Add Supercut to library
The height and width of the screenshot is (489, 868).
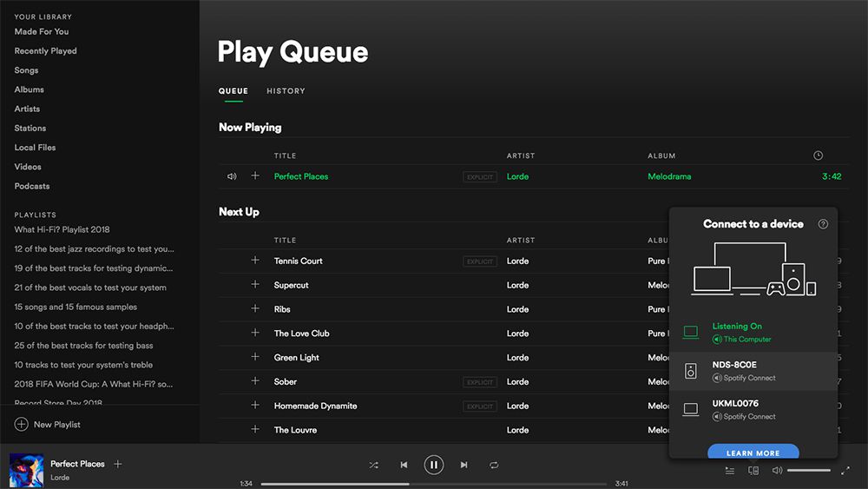point(255,284)
